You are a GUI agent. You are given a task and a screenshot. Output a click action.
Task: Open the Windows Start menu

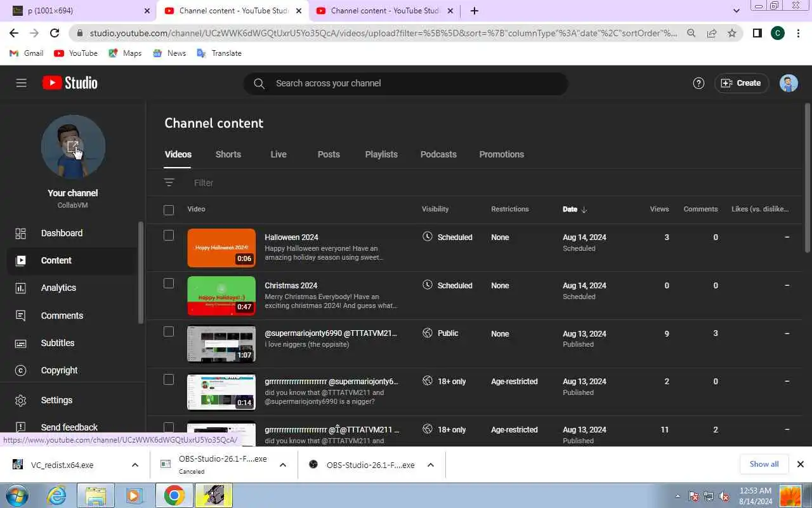(x=16, y=495)
